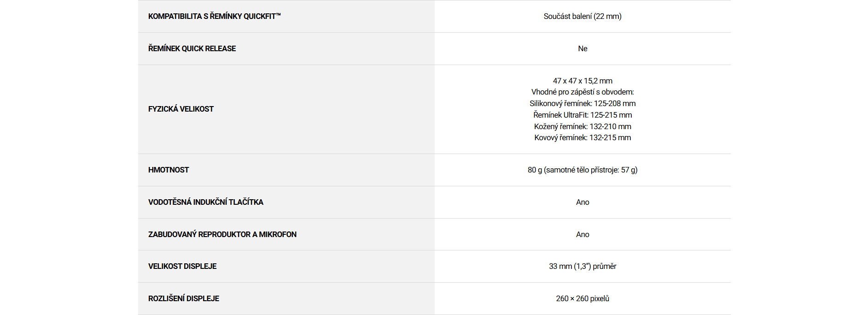Click the 'Ne' value for Quick Release
The height and width of the screenshot is (315, 868).
tap(583, 48)
